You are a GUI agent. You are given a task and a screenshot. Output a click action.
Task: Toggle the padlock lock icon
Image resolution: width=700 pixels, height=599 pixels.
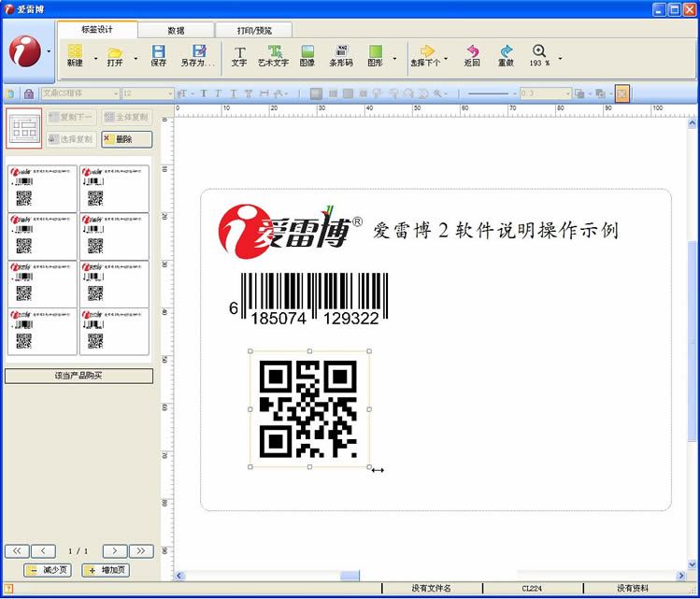point(29,93)
